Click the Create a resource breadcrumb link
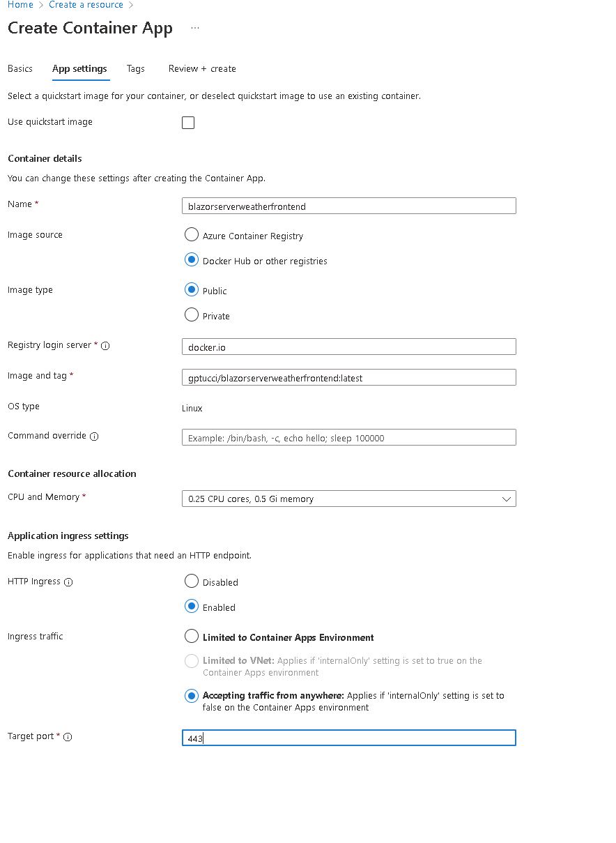Viewport: 616px width, 843px height. [x=86, y=5]
